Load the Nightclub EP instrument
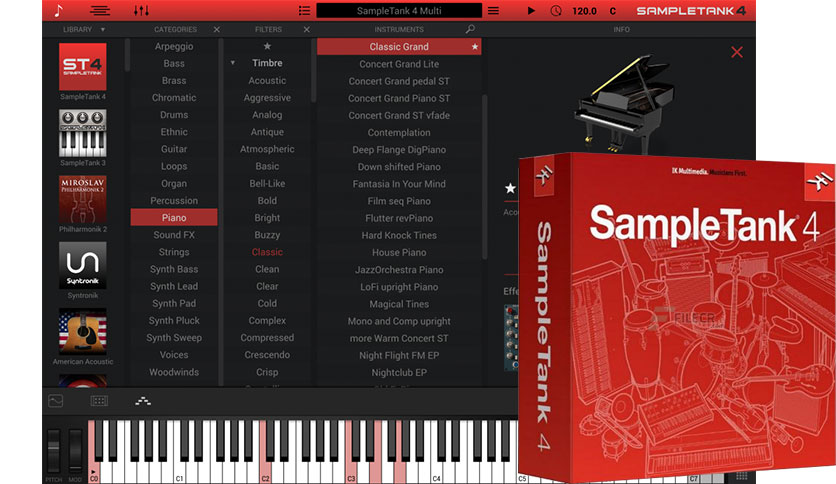 [x=399, y=373]
